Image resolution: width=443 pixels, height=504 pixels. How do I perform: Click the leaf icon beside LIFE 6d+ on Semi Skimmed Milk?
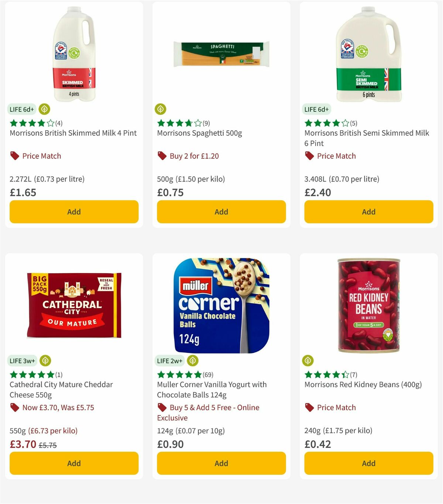[340, 109]
